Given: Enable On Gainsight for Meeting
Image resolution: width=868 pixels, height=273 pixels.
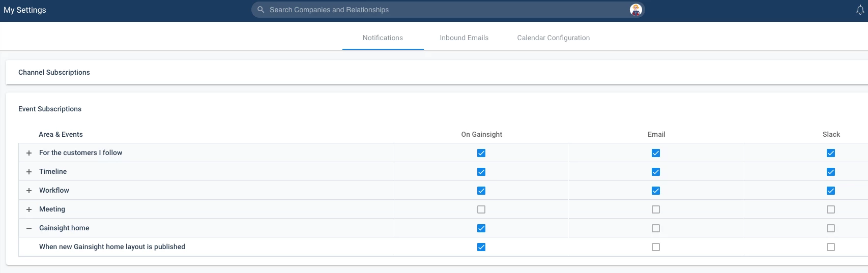Looking at the screenshot, I should click(x=481, y=209).
